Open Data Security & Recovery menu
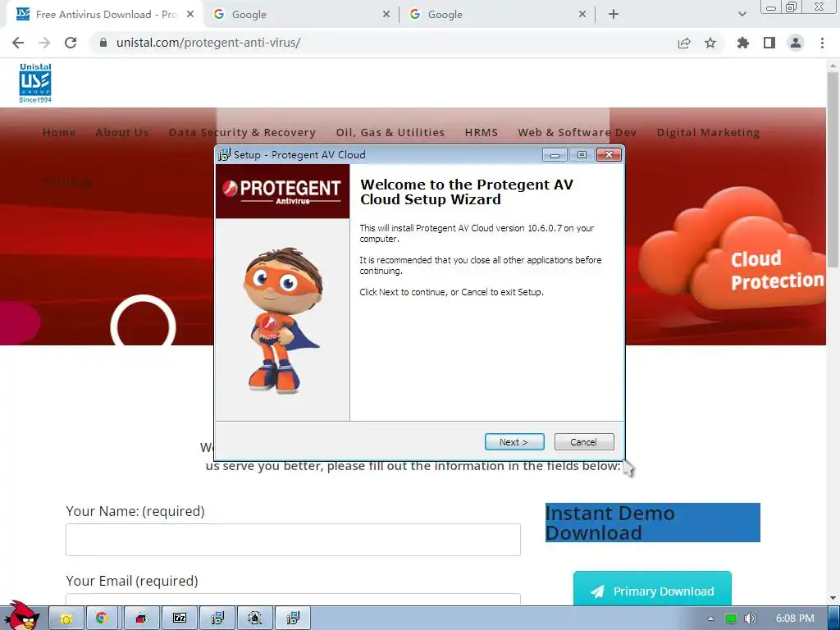Screen dimensions: 840x630 [x=242, y=132]
